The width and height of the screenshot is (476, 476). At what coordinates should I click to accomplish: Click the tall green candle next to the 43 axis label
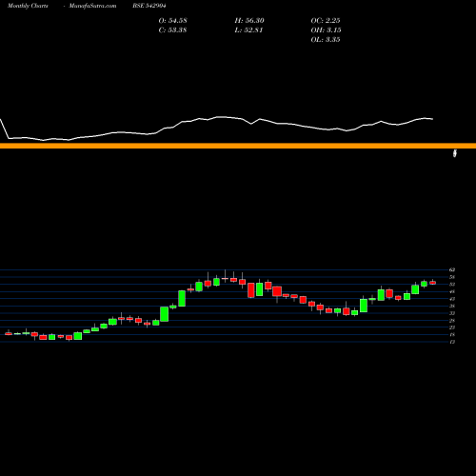(364, 305)
